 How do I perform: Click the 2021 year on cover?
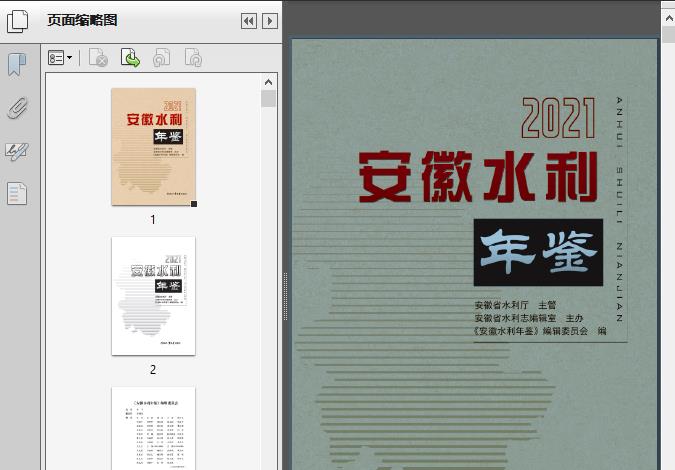[558, 118]
